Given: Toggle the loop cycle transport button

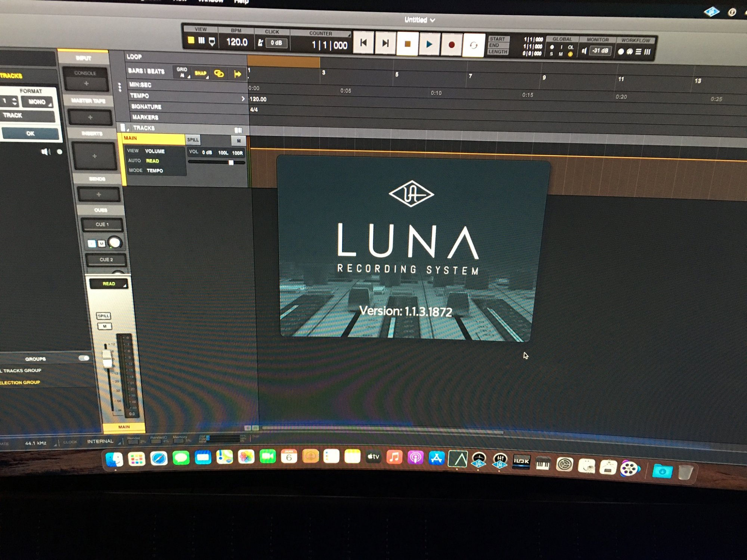Looking at the screenshot, I should [x=473, y=46].
